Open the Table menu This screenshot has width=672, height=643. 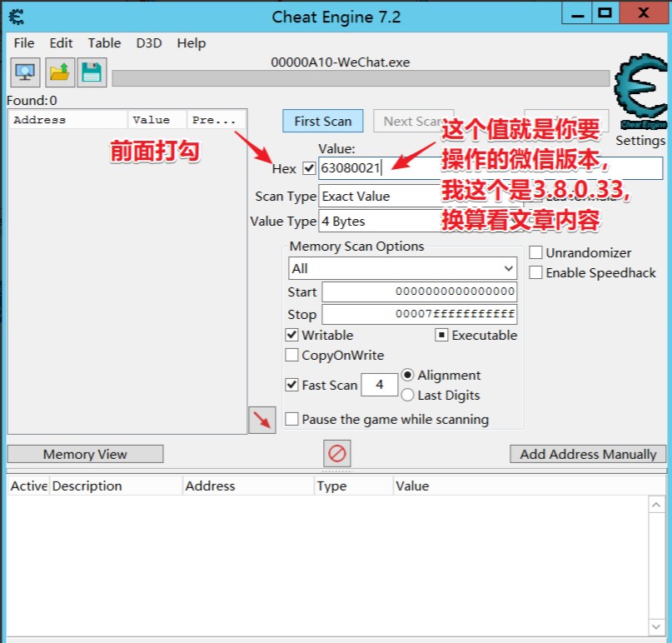click(x=104, y=43)
